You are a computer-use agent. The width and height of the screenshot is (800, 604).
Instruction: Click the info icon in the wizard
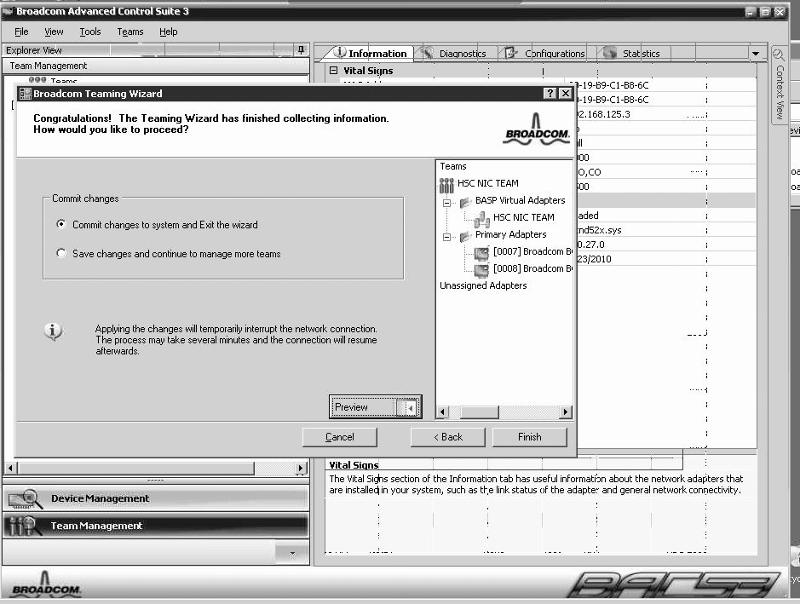pos(54,331)
